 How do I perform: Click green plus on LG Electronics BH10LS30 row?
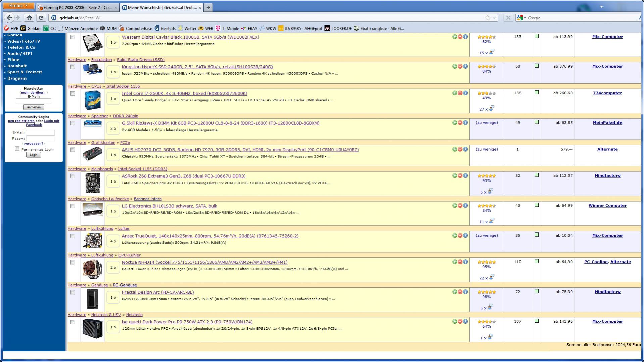point(454,206)
